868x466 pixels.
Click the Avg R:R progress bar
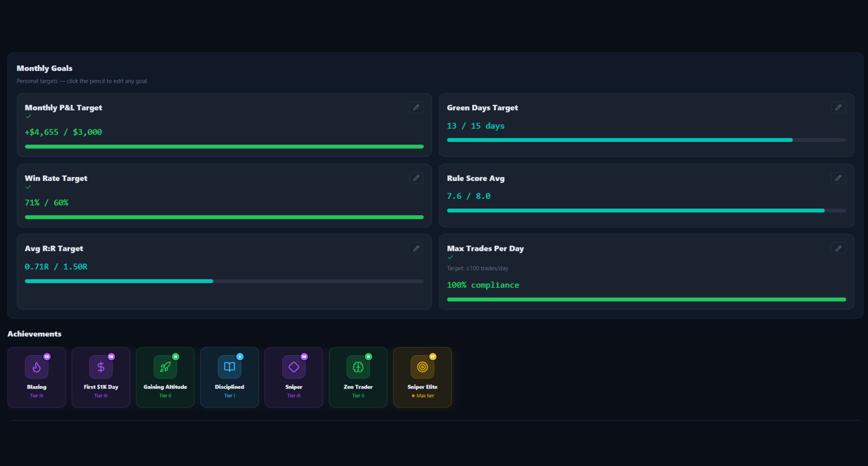pyautogui.click(x=224, y=281)
